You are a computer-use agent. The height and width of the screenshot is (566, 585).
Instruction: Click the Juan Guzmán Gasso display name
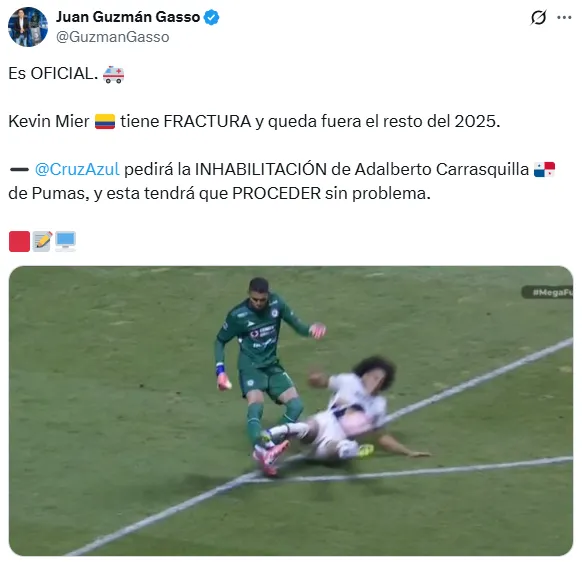tap(128, 17)
